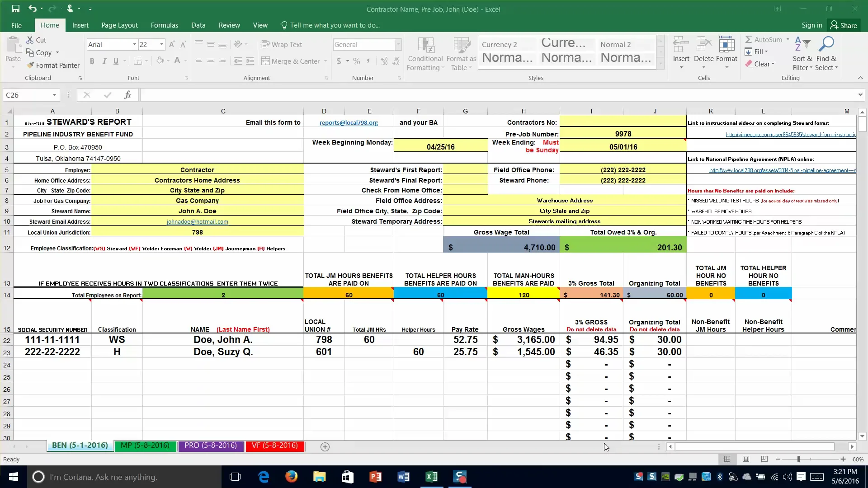The width and height of the screenshot is (868, 488).
Task: Select the Format Painter tool
Action: 53,65
